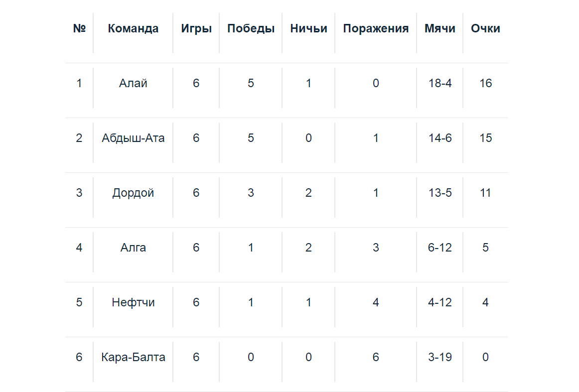Click the Кара-Балта team cell
579x392 pixels.
coord(133,357)
